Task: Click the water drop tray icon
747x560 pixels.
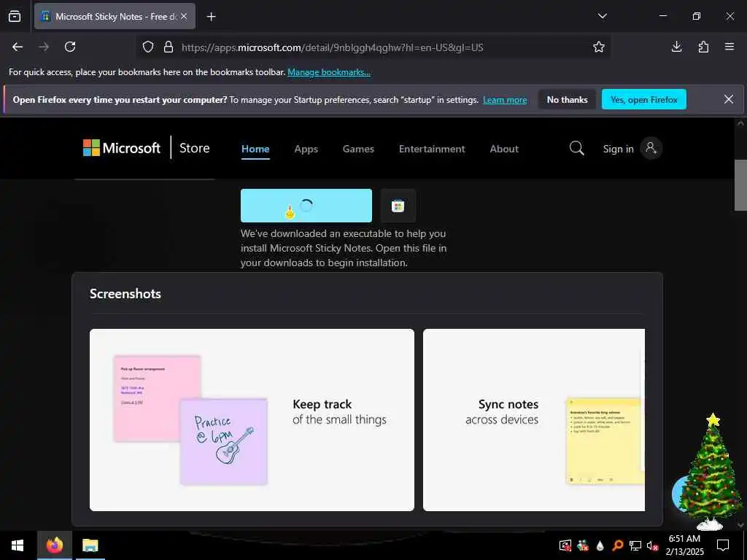Action: (600, 545)
